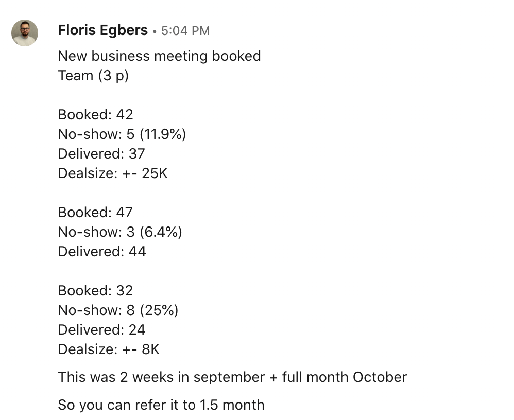
Task: Click the word 'October' in the message
Action: [380, 377]
